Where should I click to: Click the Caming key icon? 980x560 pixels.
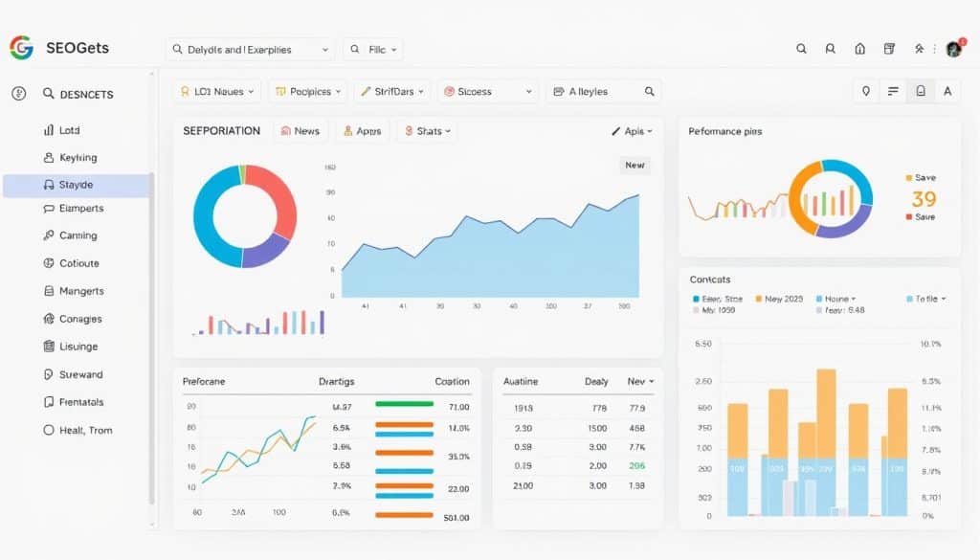49,235
